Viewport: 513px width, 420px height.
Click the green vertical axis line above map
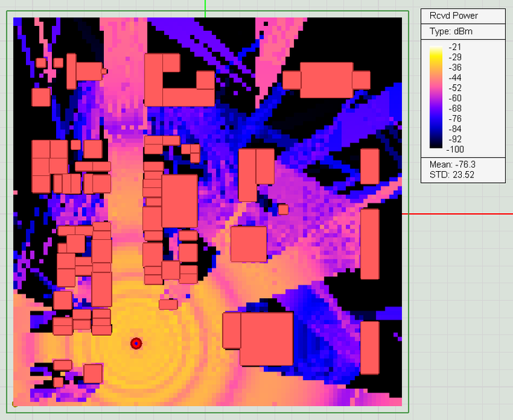205,6
